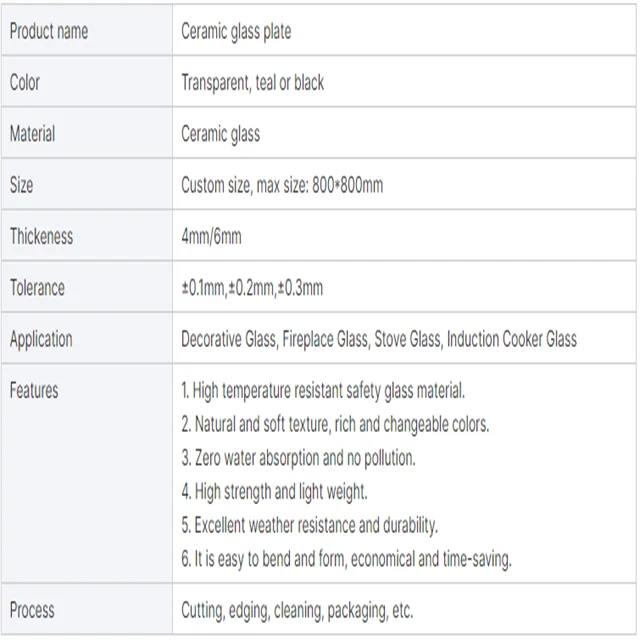
Task: Click feature 3 'Zero water absorption' line
Action: click(298, 458)
